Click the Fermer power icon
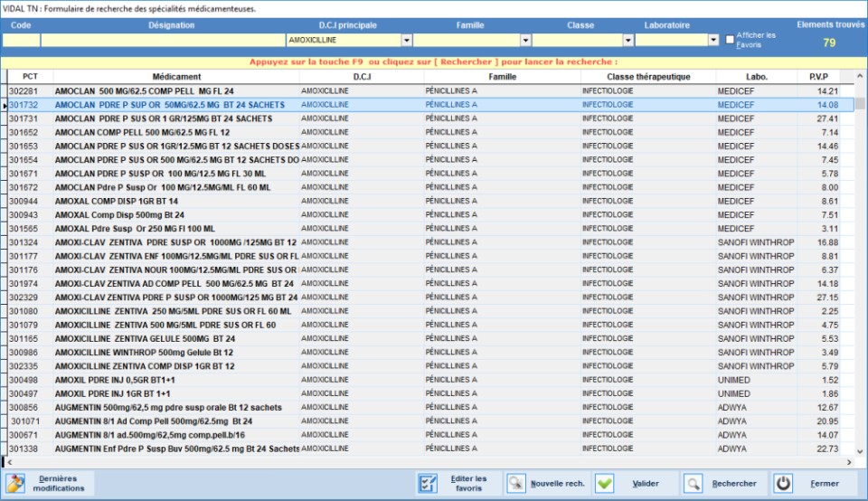868x501 pixels. coord(784,483)
